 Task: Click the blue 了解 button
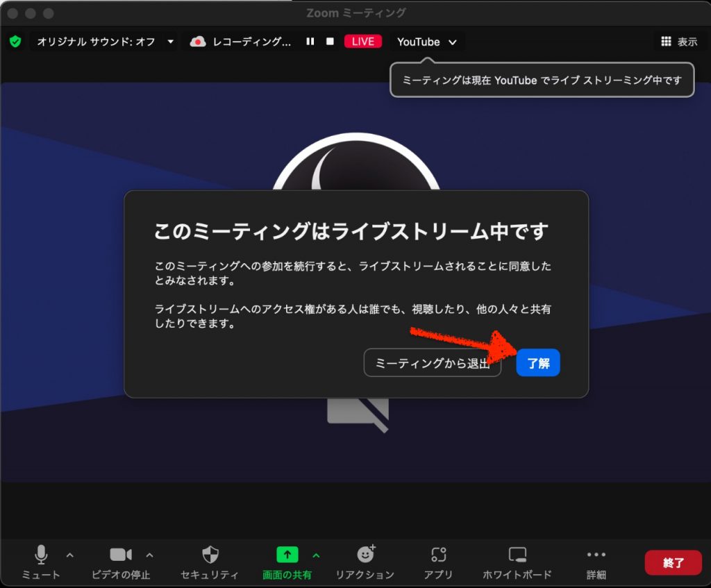538,363
